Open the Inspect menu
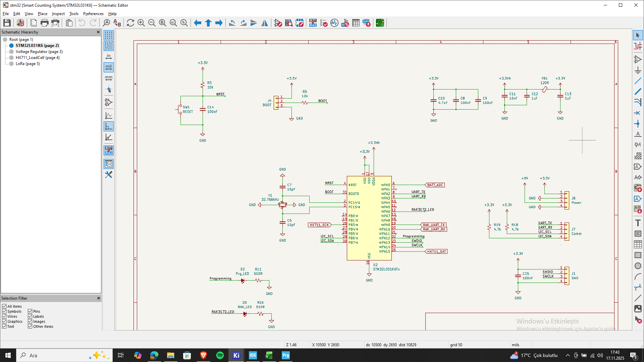The width and height of the screenshot is (644, 362). click(x=58, y=14)
